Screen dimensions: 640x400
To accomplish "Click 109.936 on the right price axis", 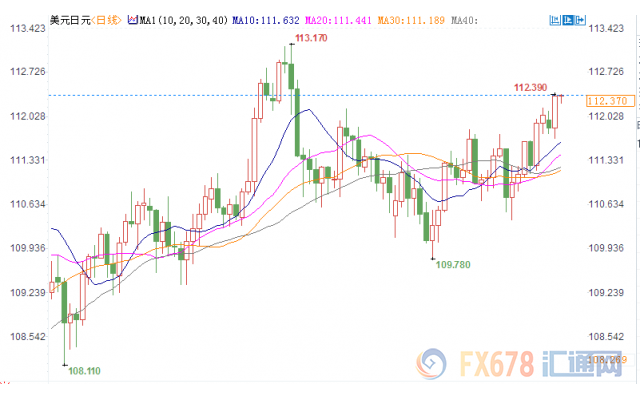I will (606, 248).
